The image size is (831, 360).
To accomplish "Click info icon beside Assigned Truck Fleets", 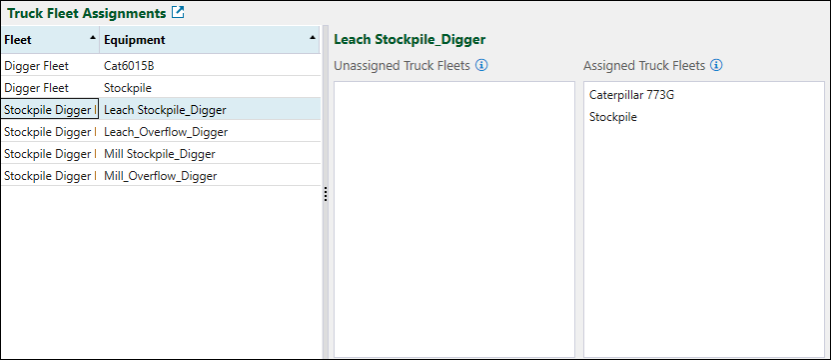I will click(x=717, y=65).
